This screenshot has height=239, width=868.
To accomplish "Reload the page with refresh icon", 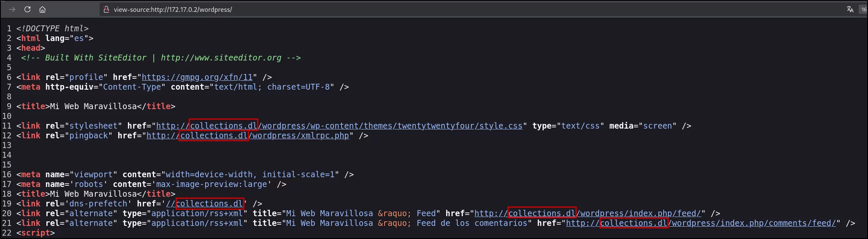I will point(27,9).
